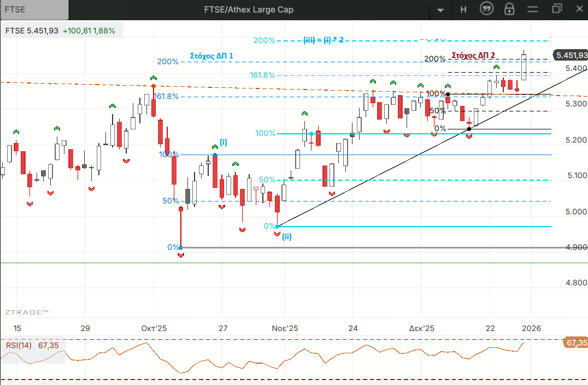This screenshot has width=588, height=385.
Task: Click the wave (ii) cyan anchor point
Action: click(278, 226)
